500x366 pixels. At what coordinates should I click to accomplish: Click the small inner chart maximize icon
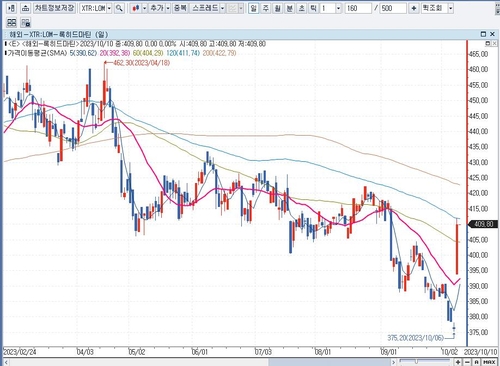(x=487, y=43)
